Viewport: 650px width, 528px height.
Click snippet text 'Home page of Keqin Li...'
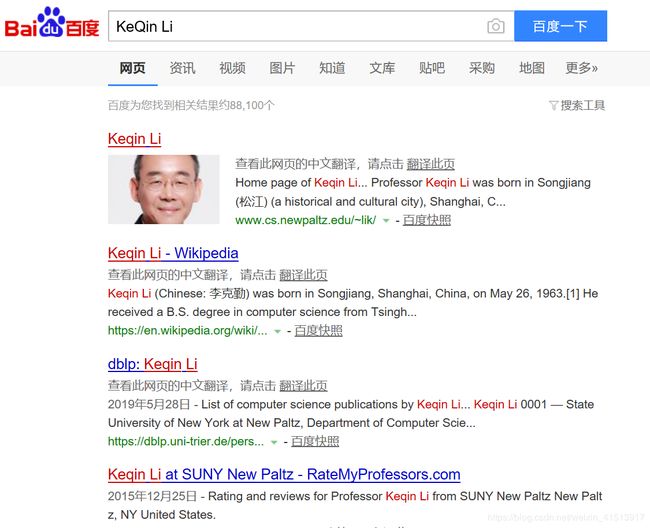tap(301, 183)
